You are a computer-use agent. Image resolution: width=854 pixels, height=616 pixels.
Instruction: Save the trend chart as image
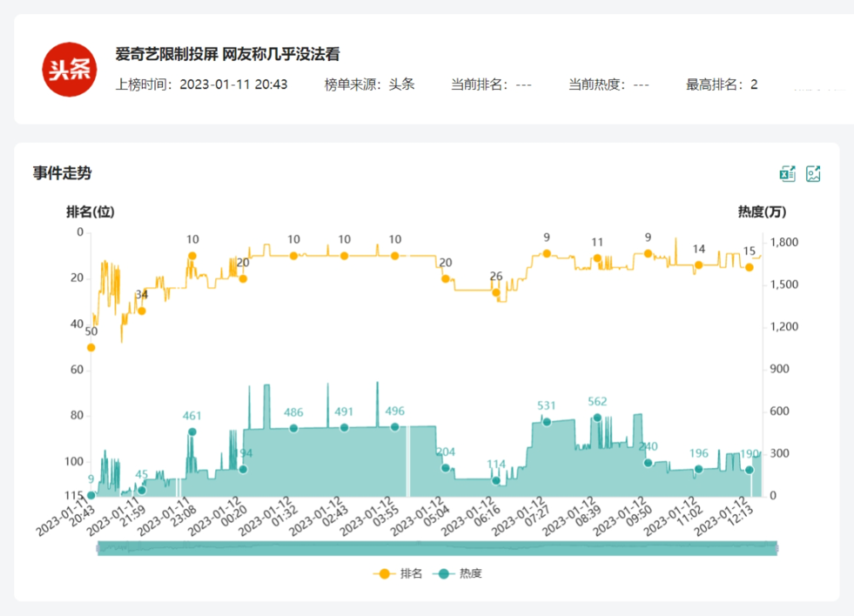tap(813, 174)
